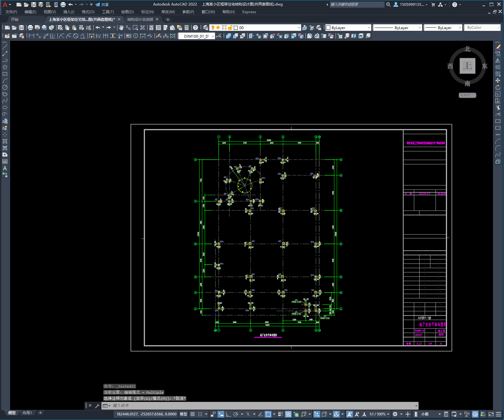Toggle drawing grid display in status bar
Viewport: 504px width, 420px height.
pos(192,414)
